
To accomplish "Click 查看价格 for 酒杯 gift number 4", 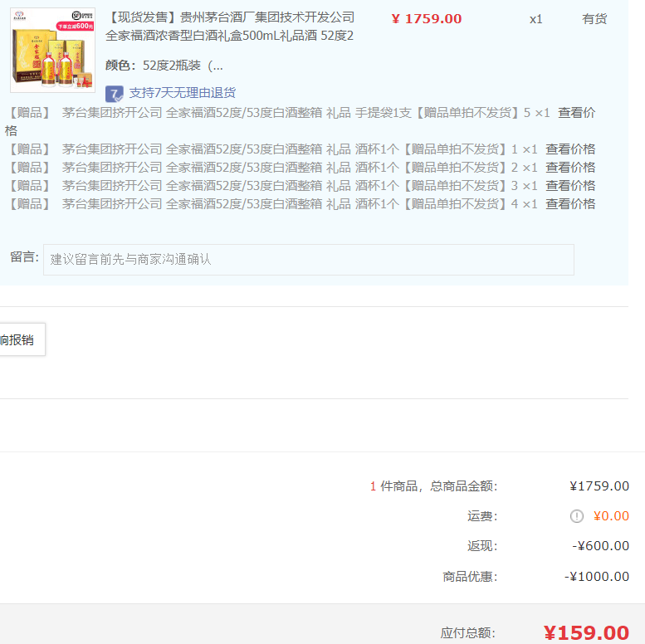I will [570, 204].
